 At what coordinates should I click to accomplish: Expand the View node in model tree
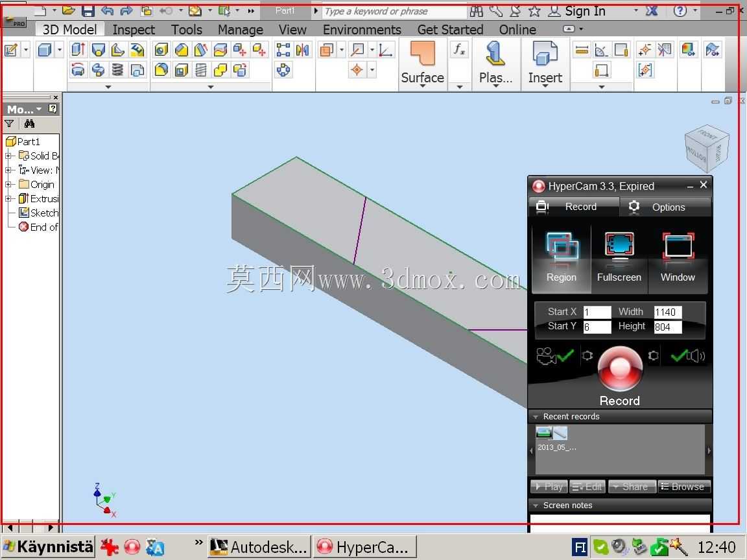coord(8,170)
